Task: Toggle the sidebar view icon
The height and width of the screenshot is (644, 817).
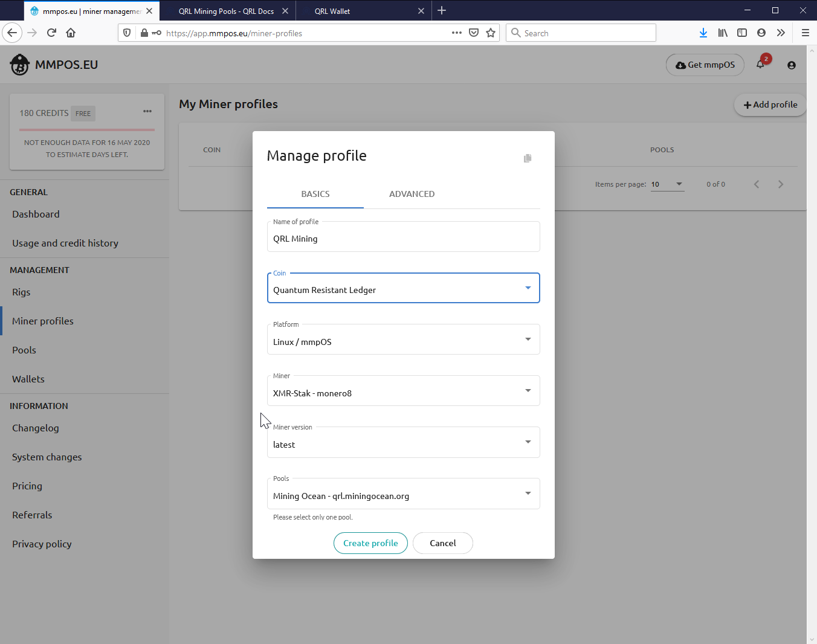Action: (x=742, y=33)
